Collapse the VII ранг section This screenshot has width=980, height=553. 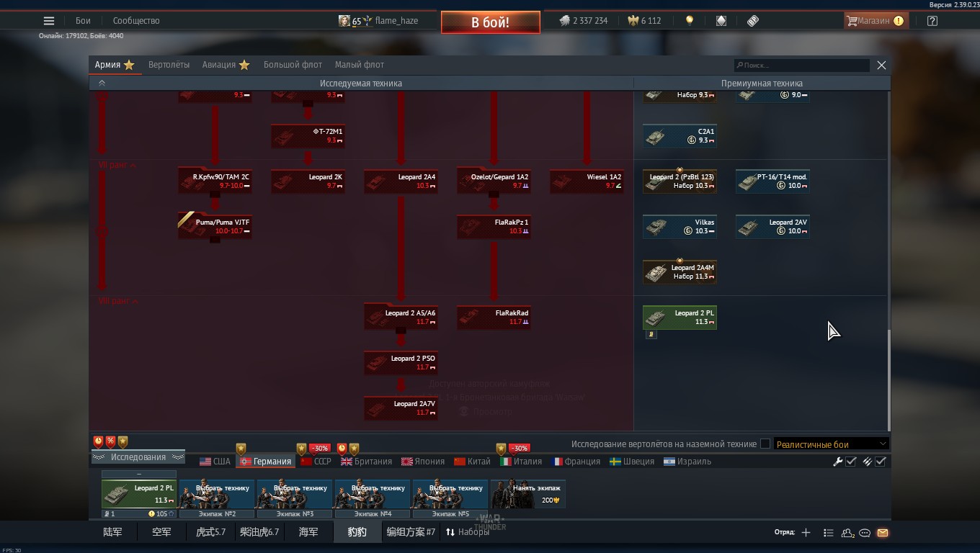pyautogui.click(x=117, y=166)
